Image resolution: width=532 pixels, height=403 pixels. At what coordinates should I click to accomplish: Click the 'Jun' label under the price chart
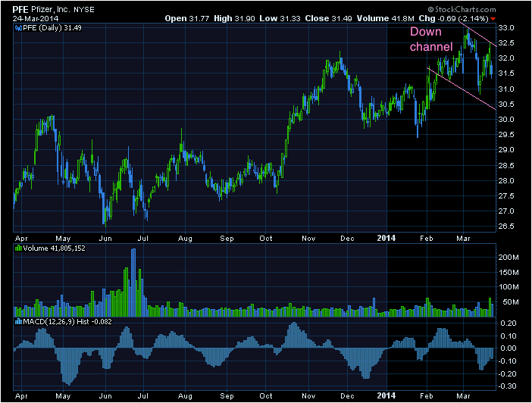tap(105, 239)
